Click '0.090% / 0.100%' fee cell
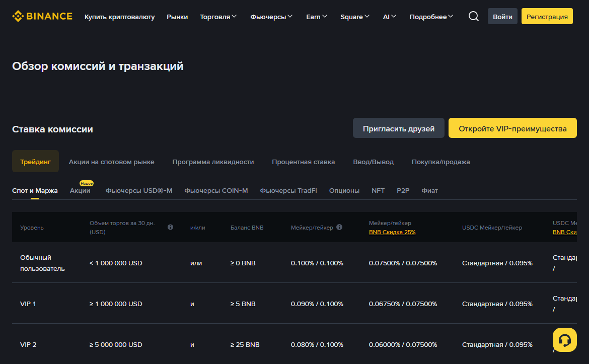Image resolution: width=589 pixels, height=364 pixels. click(x=317, y=304)
